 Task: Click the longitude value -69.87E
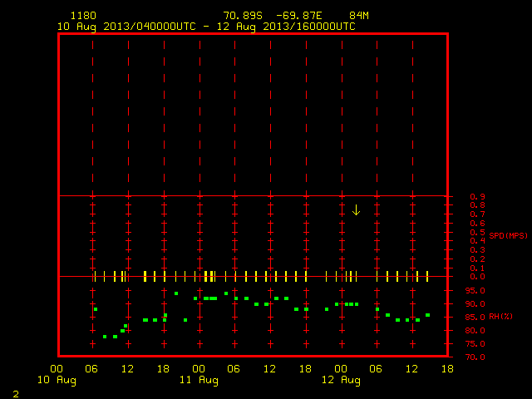click(299, 16)
